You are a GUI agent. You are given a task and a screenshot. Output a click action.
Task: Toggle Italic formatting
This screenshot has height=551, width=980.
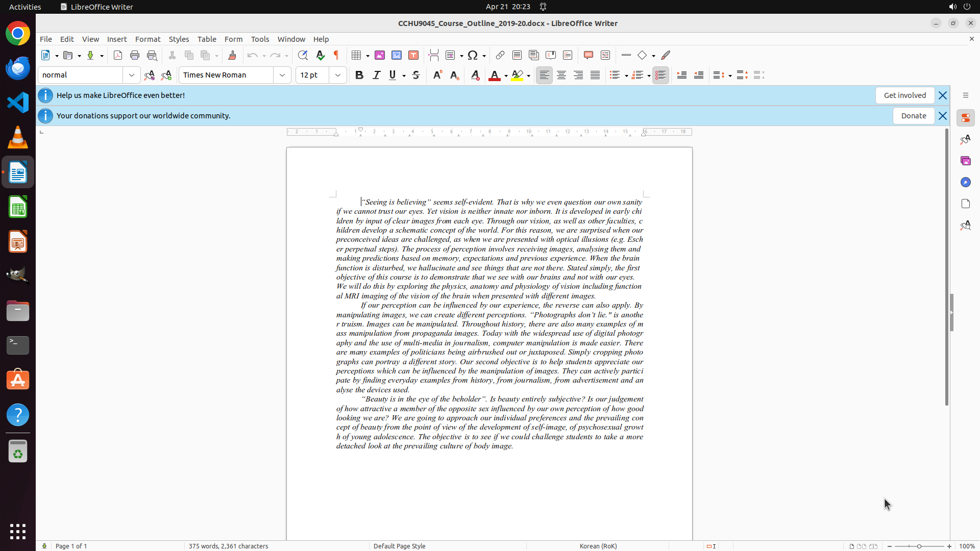376,75
